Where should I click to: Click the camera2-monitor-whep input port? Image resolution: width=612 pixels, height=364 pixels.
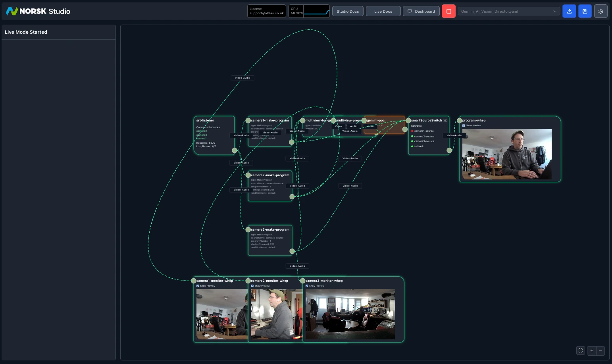tap(248, 281)
